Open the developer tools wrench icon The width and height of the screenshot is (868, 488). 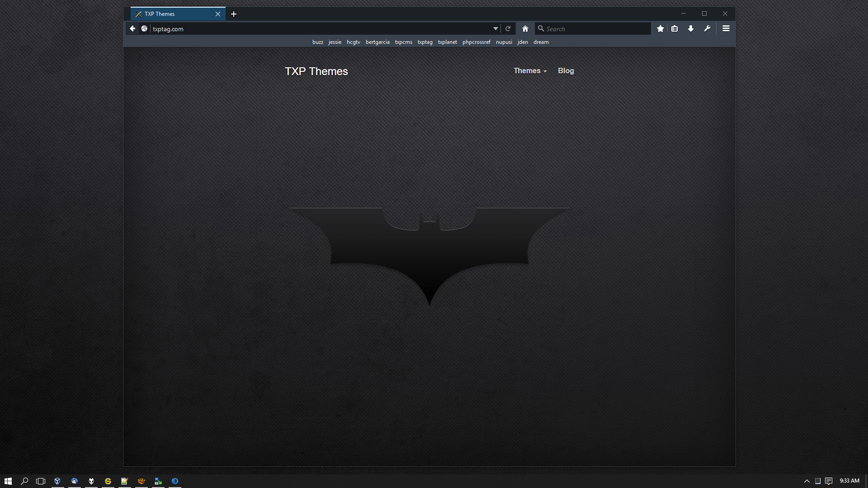[707, 28]
